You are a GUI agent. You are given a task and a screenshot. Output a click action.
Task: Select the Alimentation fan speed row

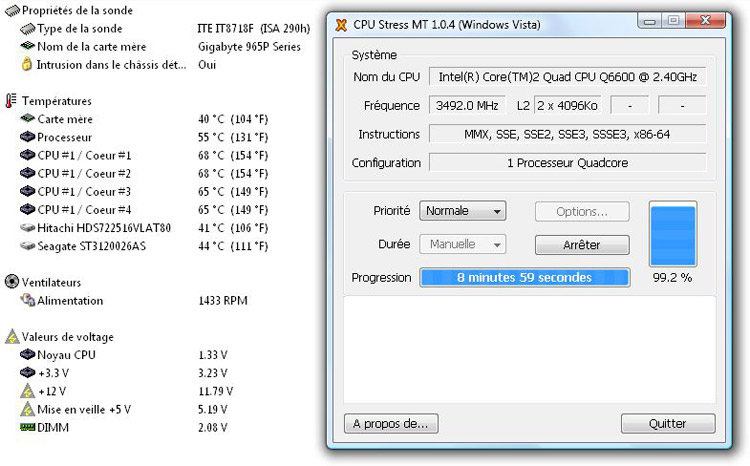click(x=70, y=300)
